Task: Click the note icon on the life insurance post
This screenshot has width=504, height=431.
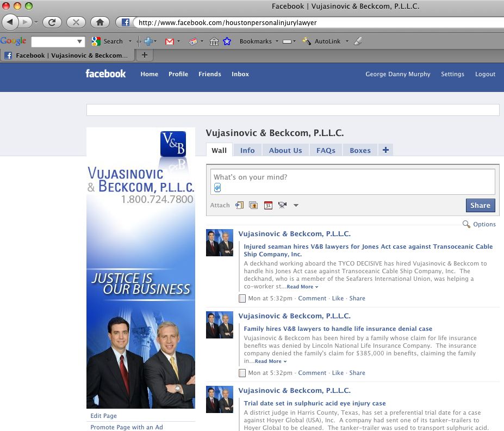Action: [242, 373]
